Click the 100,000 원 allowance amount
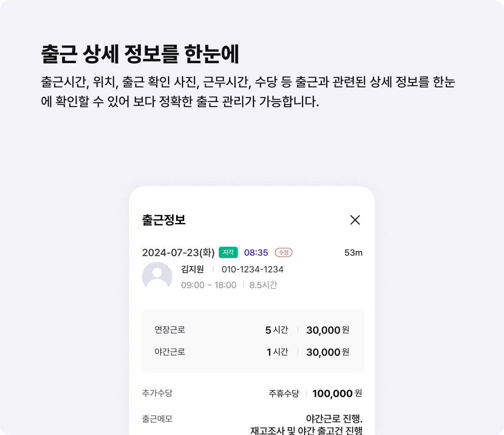This screenshot has width=504, height=435. (337, 394)
